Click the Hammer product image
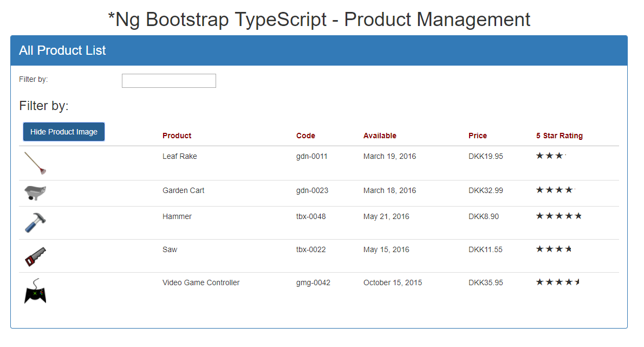Viewport: 644px width, 347px height. (x=35, y=222)
